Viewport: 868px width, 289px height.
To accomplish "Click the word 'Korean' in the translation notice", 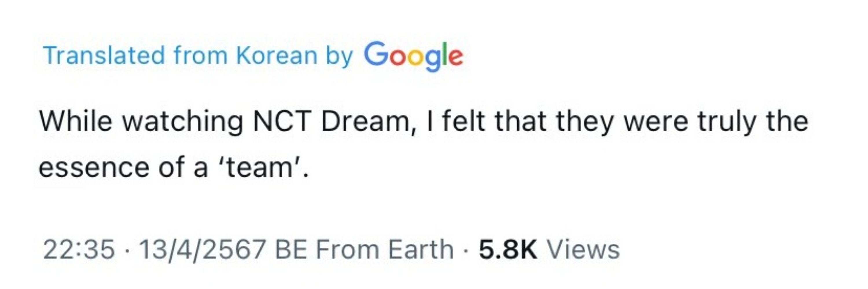I will pyautogui.click(x=277, y=55).
